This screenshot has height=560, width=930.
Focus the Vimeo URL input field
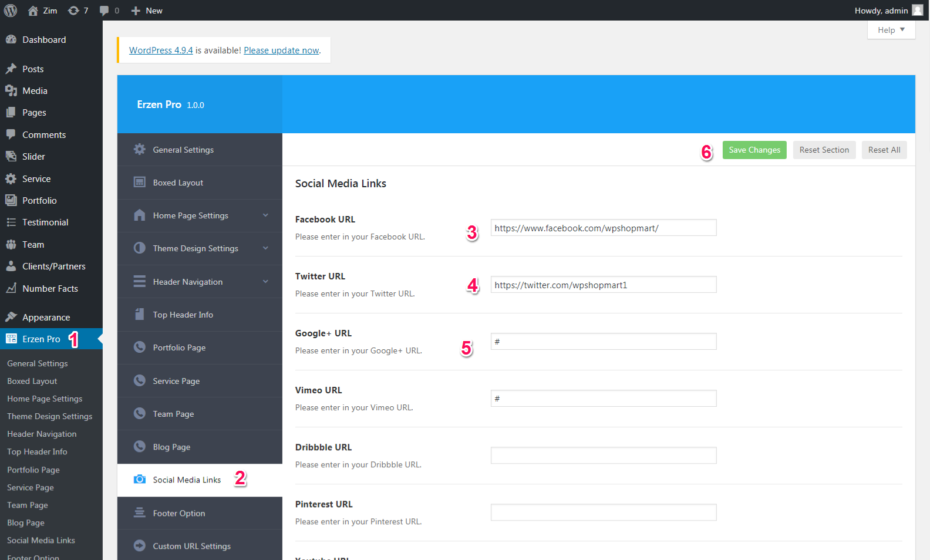click(604, 399)
